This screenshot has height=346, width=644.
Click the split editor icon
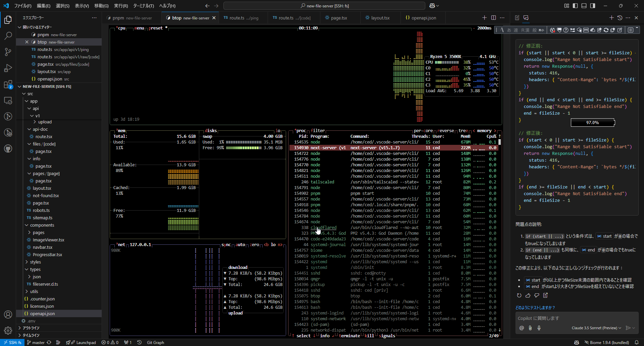[493, 18]
